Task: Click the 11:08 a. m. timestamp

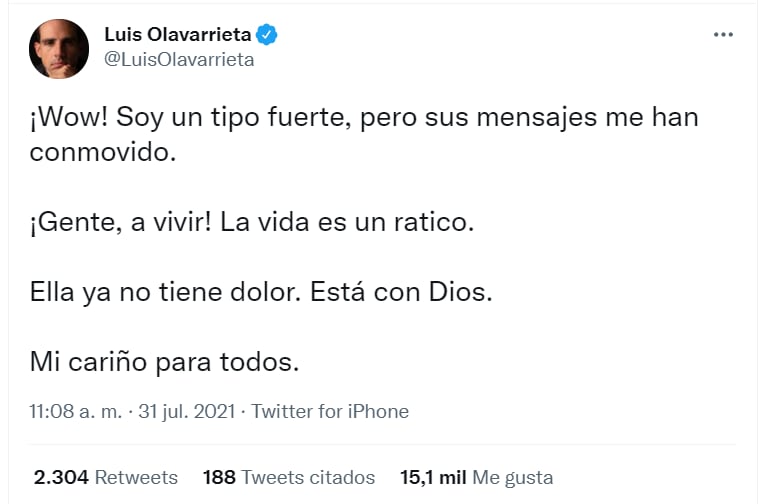Action: pyautogui.click(x=73, y=411)
